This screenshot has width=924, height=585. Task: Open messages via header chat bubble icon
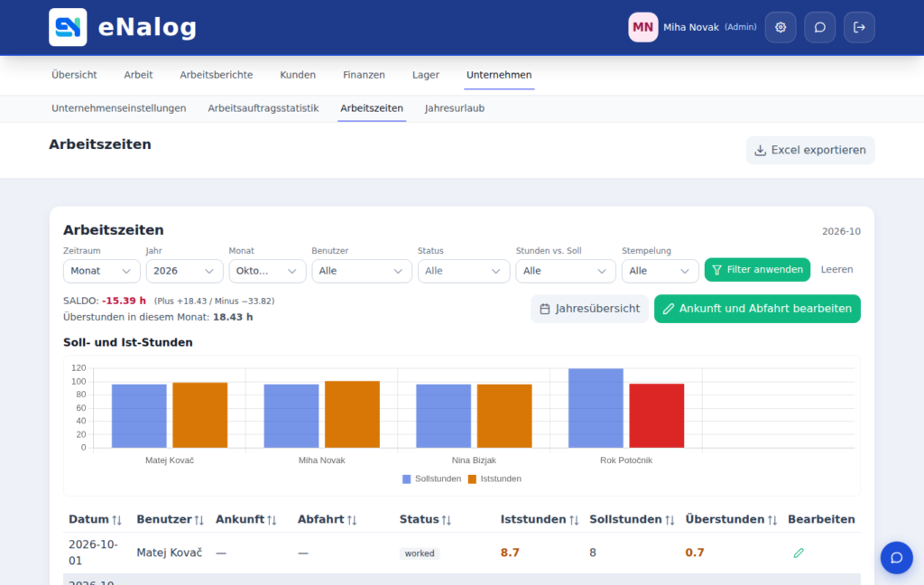pyautogui.click(x=819, y=27)
